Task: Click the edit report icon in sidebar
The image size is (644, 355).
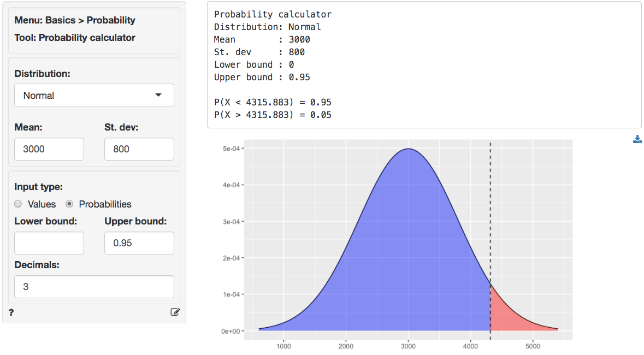Action: click(175, 312)
